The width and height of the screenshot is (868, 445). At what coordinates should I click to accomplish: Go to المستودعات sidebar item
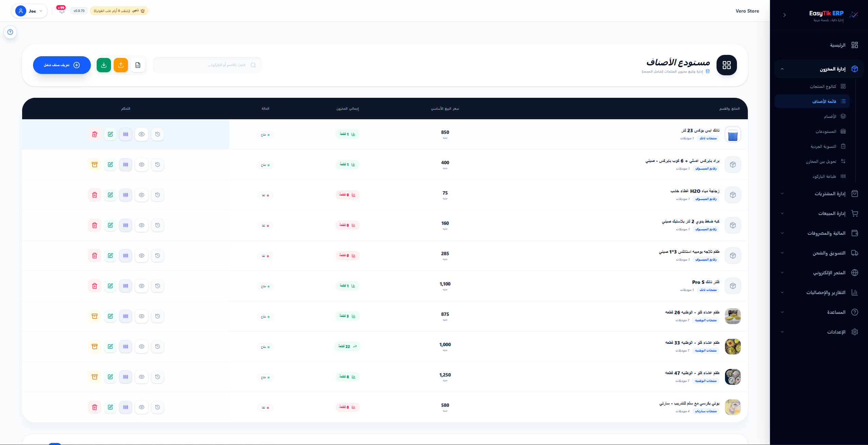pos(825,131)
